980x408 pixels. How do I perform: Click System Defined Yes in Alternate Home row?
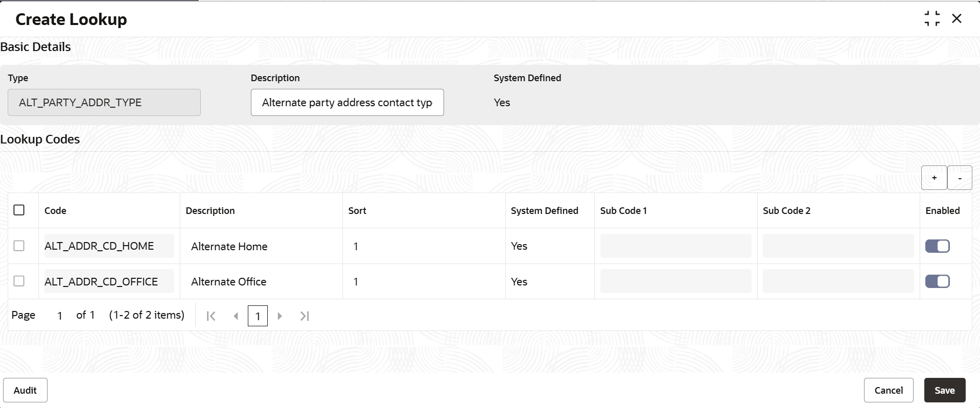519,246
